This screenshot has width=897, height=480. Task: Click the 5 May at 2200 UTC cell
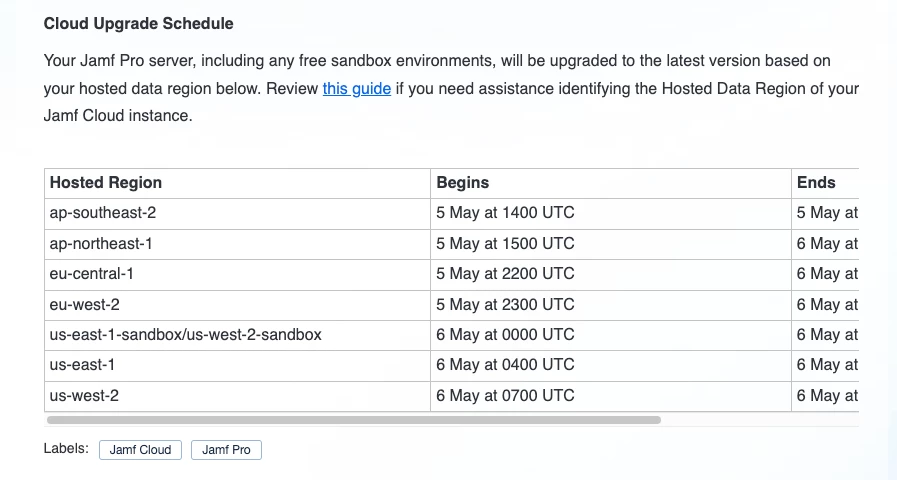(x=610, y=275)
